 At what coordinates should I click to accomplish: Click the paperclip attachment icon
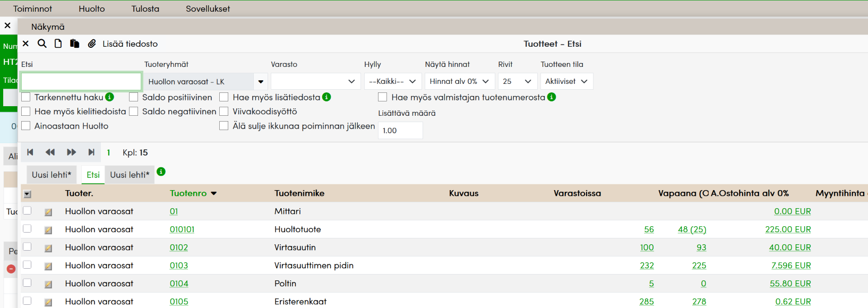tap(92, 44)
